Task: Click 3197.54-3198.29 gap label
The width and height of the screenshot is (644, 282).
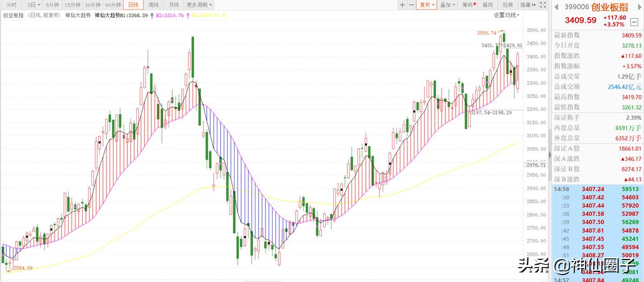Action: [491, 112]
